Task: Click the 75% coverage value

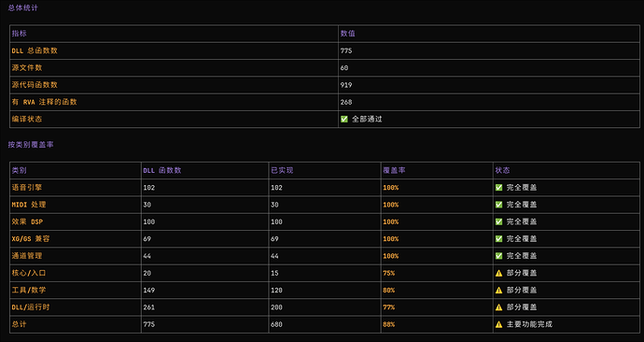Action: click(x=389, y=273)
